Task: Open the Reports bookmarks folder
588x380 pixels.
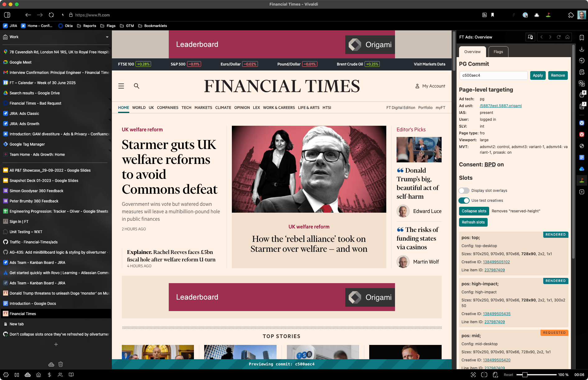Action: click(x=86, y=26)
